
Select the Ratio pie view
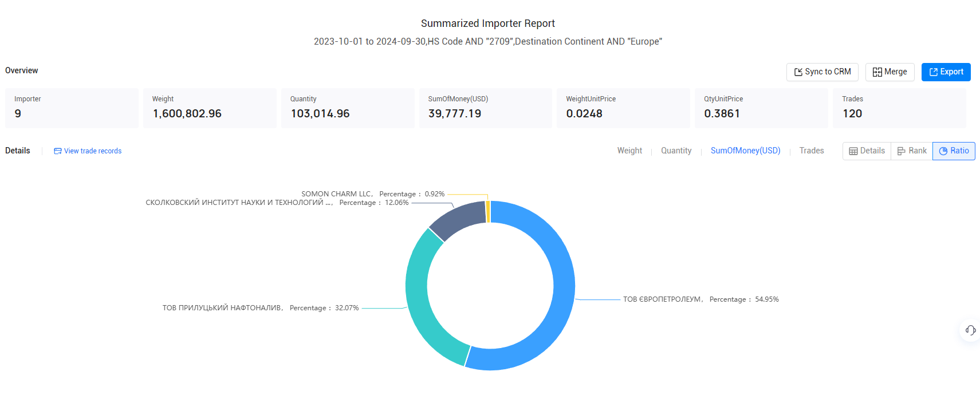(954, 151)
